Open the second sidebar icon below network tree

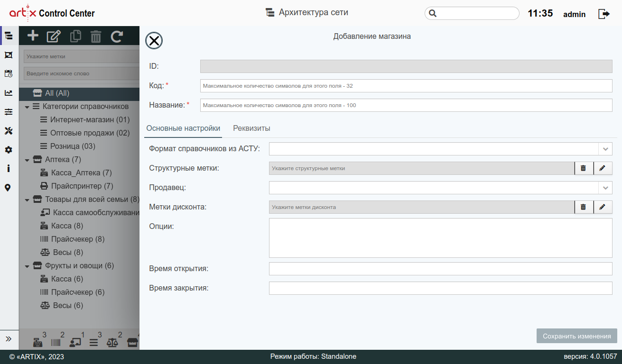pos(9,55)
